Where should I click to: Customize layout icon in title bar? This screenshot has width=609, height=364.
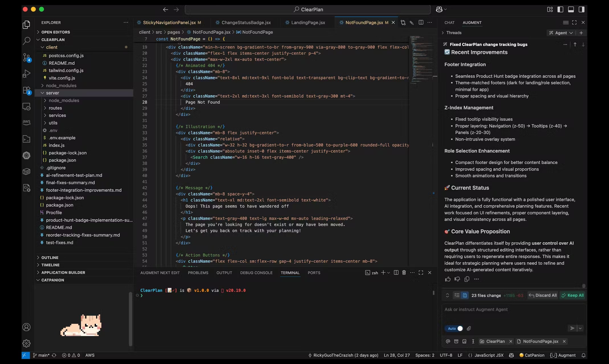click(550, 9)
